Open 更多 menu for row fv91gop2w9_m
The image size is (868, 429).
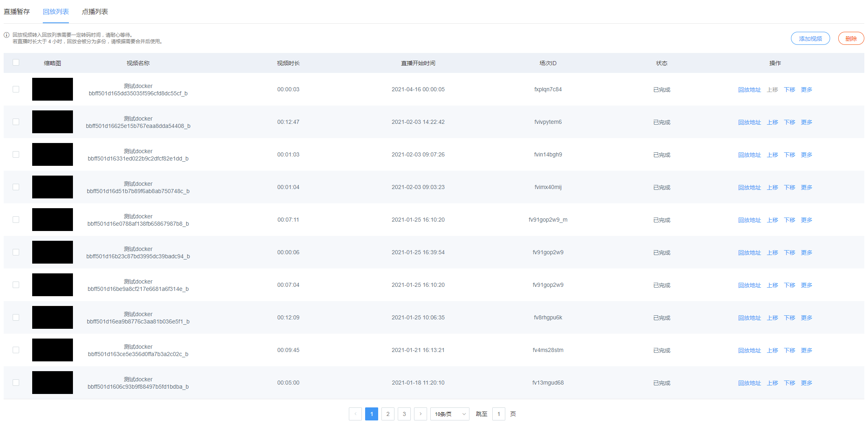tap(806, 220)
